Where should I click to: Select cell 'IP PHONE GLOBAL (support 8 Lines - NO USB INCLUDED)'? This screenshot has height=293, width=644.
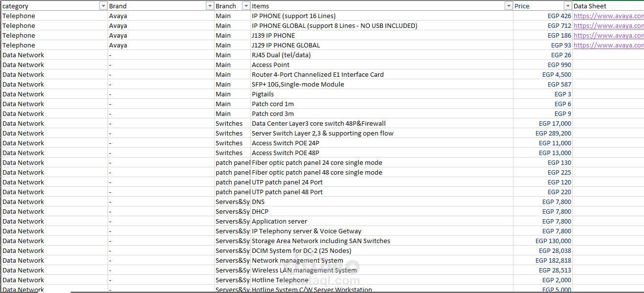[x=382, y=25]
